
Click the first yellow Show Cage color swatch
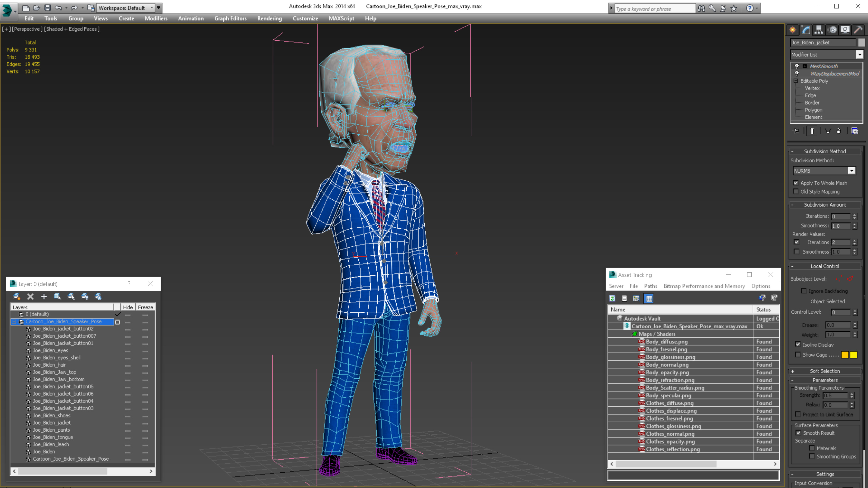tap(845, 355)
